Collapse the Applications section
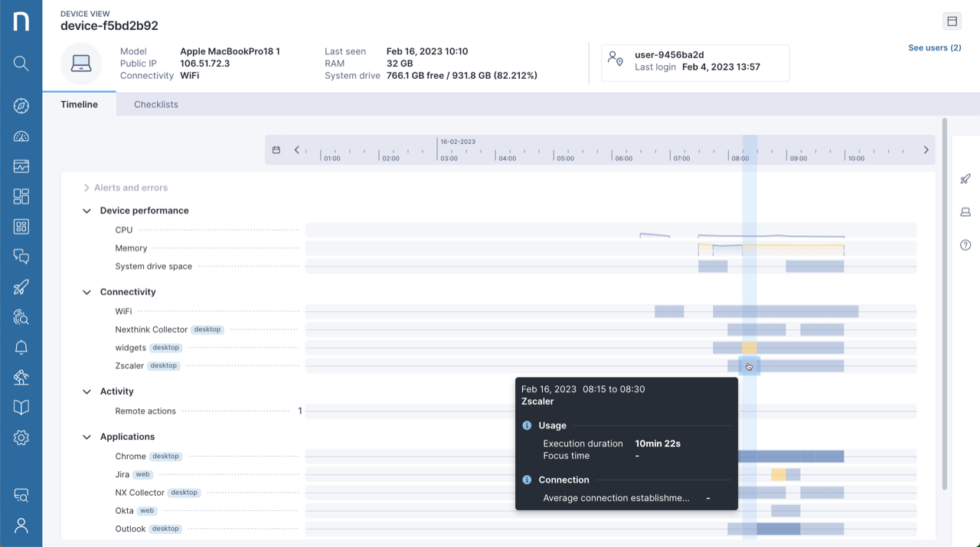This screenshot has height=547, width=980. coord(87,436)
